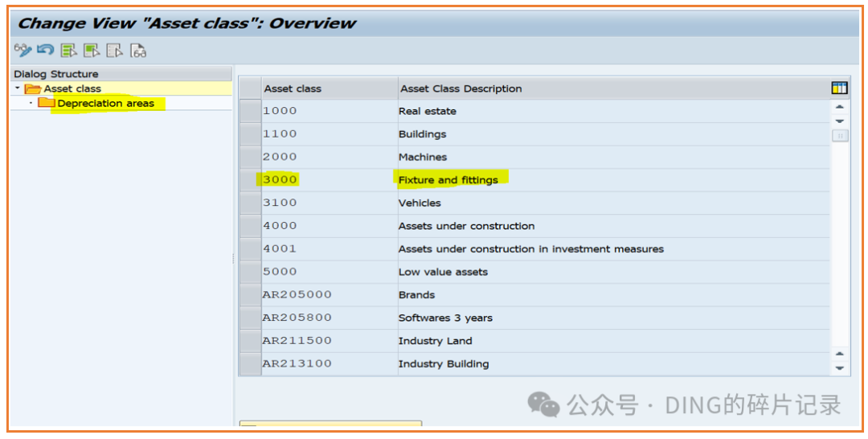Screen dimensions: 868x439
Task: Click asset class cell AR205800
Action: [330, 318]
